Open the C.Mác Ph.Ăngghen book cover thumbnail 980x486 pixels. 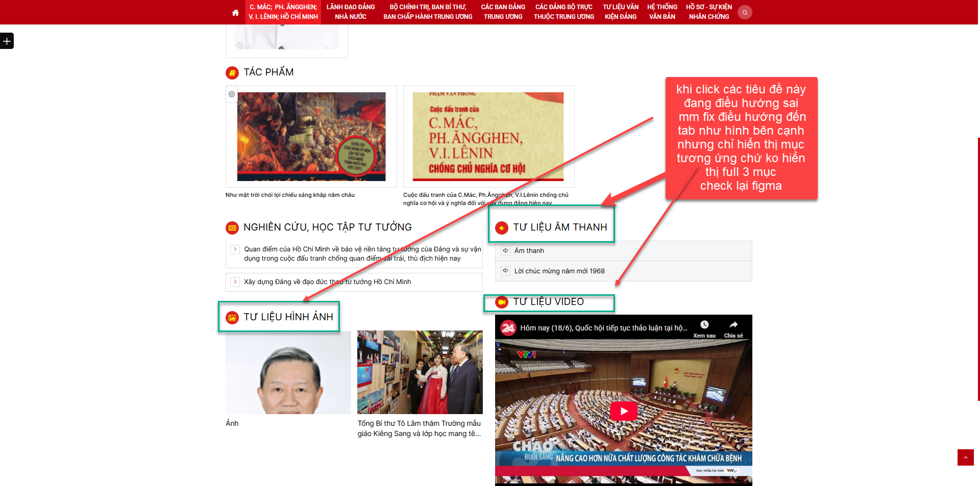click(488, 137)
